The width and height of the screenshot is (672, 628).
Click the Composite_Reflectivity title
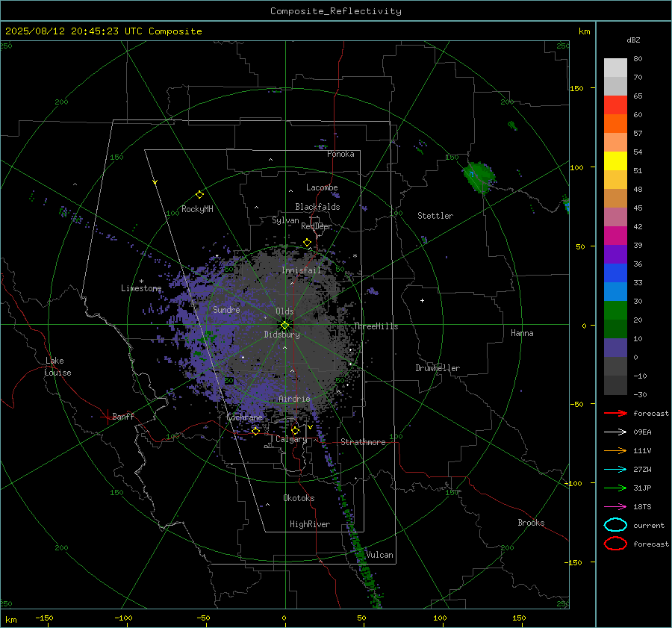click(336, 11)
